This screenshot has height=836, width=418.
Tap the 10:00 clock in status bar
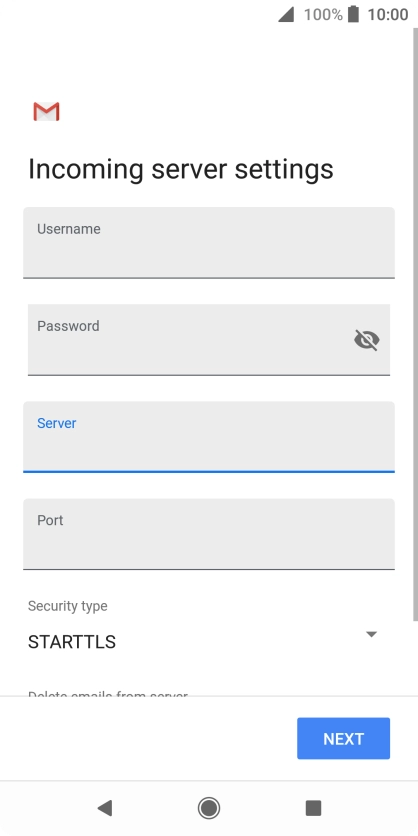coord(388,14)
